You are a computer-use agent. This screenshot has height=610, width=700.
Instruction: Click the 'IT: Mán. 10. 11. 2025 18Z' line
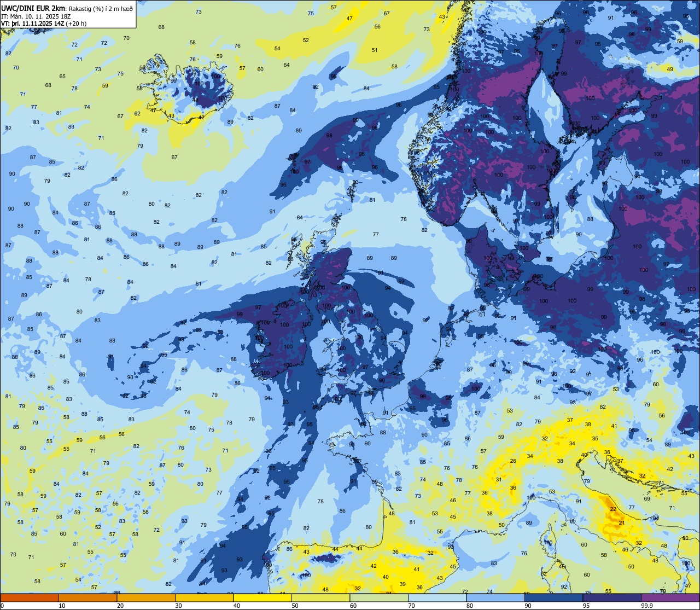coord(36,16)
